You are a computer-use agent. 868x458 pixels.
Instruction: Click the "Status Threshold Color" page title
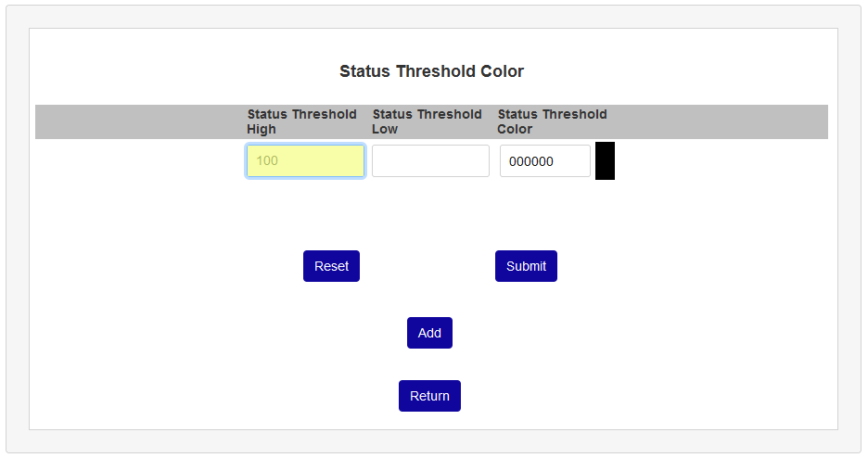(431, 71)
